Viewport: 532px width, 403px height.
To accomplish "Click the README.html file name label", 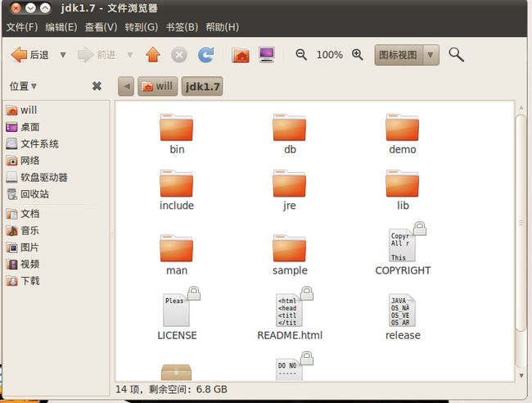I will 290,336.
